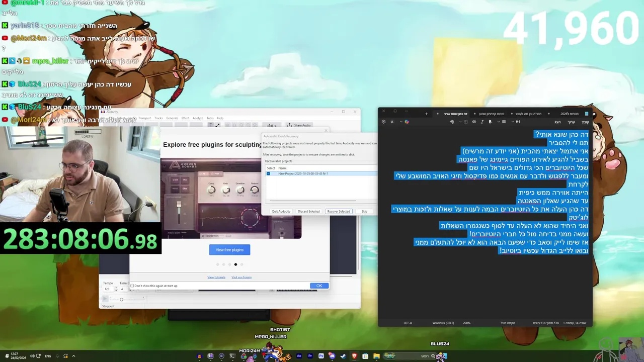Click the clear formatting icon in Notepad
Image resolution: width=644 pixels, height=362 pixels.
452,122
